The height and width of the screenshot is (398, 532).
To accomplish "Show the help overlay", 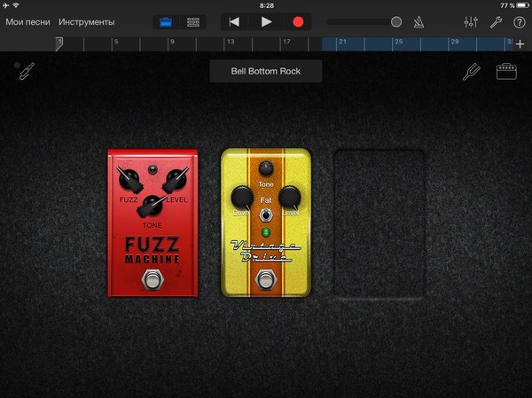I will (519, 21).
